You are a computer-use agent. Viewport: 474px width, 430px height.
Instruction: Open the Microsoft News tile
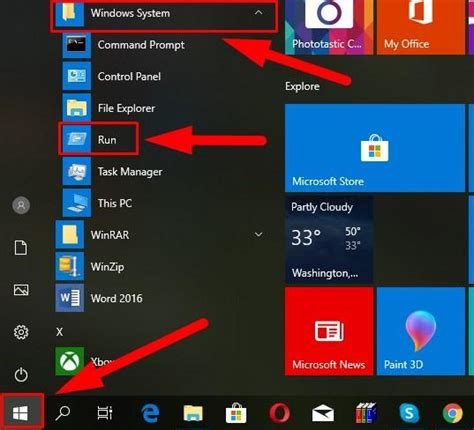(x=329, y=331)
